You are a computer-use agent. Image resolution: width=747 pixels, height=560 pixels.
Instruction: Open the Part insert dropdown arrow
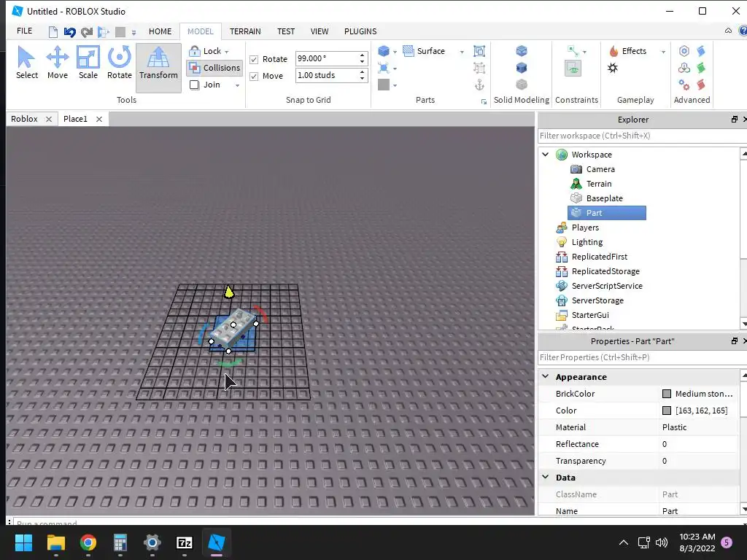pos(395,52)
